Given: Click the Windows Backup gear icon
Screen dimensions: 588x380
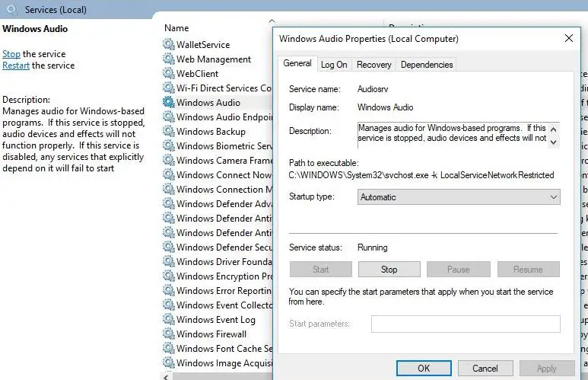Looking at the screenshot, I should coord(169,131).
